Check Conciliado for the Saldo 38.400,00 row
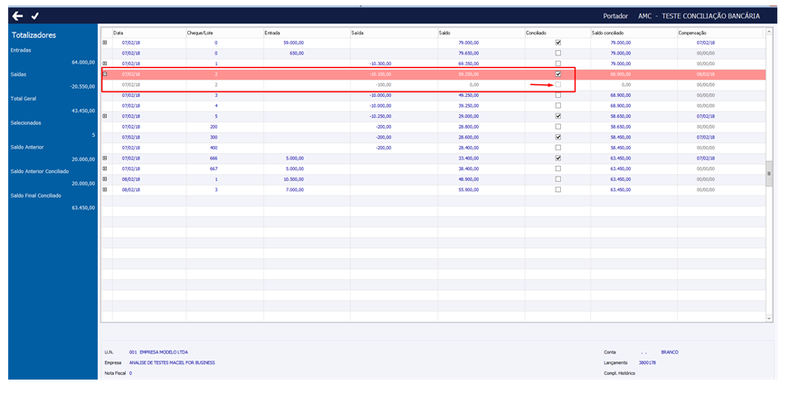This screenshot has height=405, width=800. [x=558, y=168]
